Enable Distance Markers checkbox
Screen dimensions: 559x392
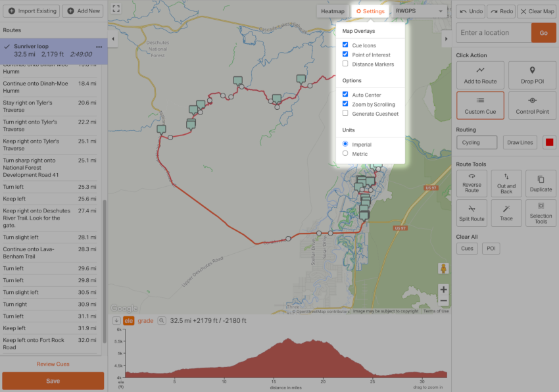point(345,64)
